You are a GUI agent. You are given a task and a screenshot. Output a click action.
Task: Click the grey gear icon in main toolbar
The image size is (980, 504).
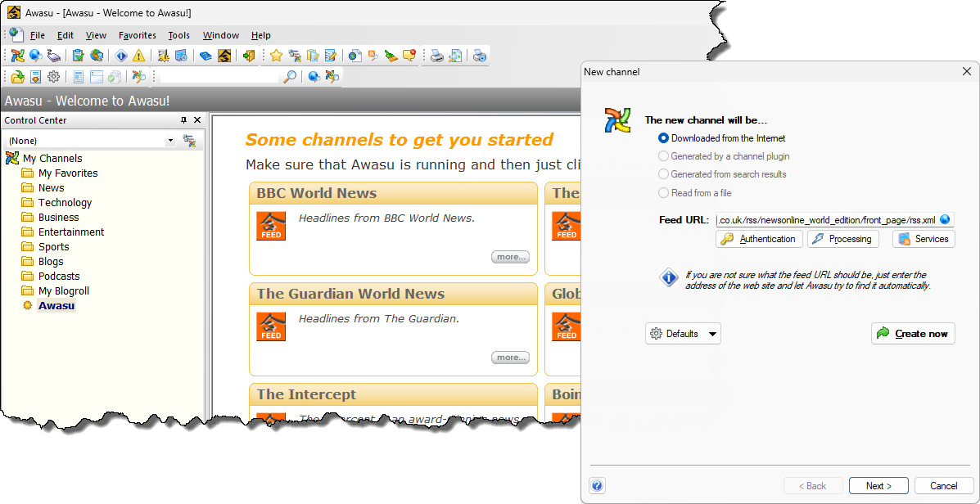pyautogui.click(x=54, y=76)
